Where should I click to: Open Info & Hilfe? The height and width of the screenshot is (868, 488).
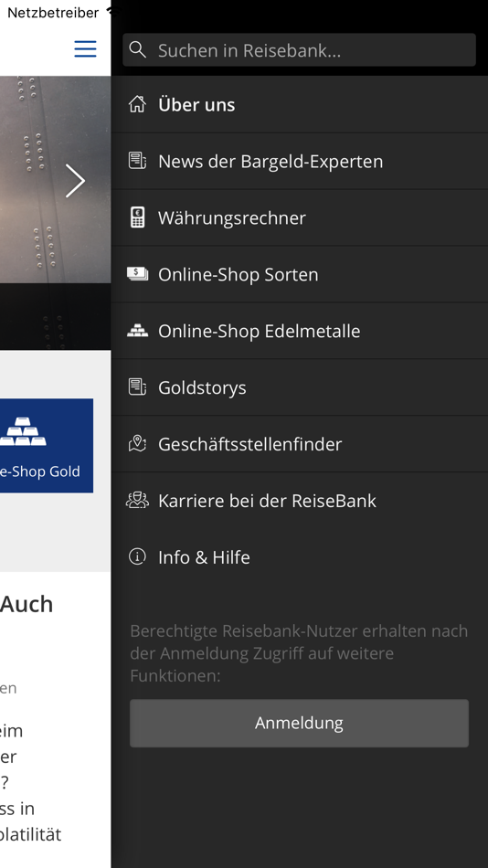point(300,557)
